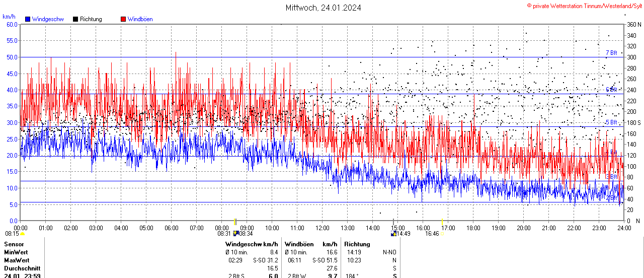Click the average gust value 27.6
The image size is (644, 278).
click(x=332, y=268)
